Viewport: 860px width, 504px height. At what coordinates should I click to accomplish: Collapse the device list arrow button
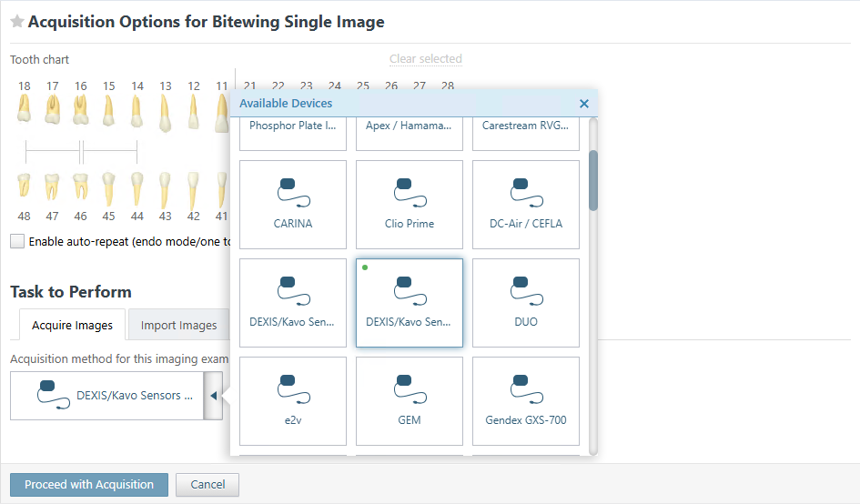click(x=213, y=396)
